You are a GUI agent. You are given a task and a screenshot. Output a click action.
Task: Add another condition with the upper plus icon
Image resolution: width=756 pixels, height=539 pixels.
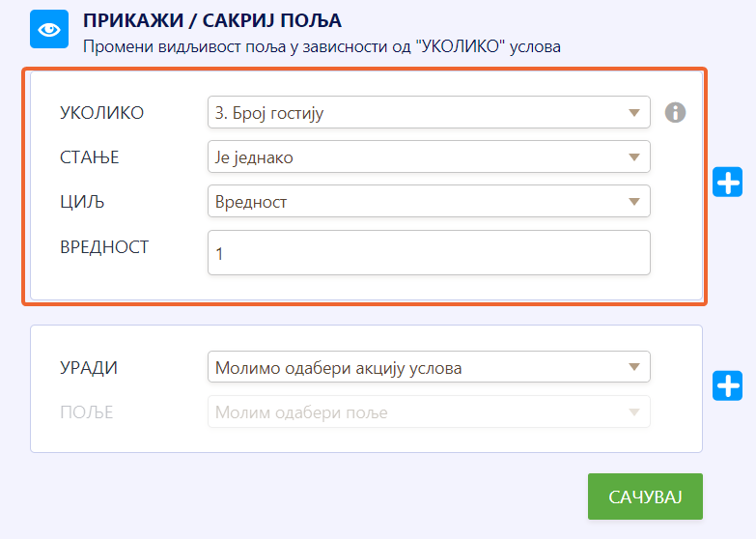click(x=727, y=182)
